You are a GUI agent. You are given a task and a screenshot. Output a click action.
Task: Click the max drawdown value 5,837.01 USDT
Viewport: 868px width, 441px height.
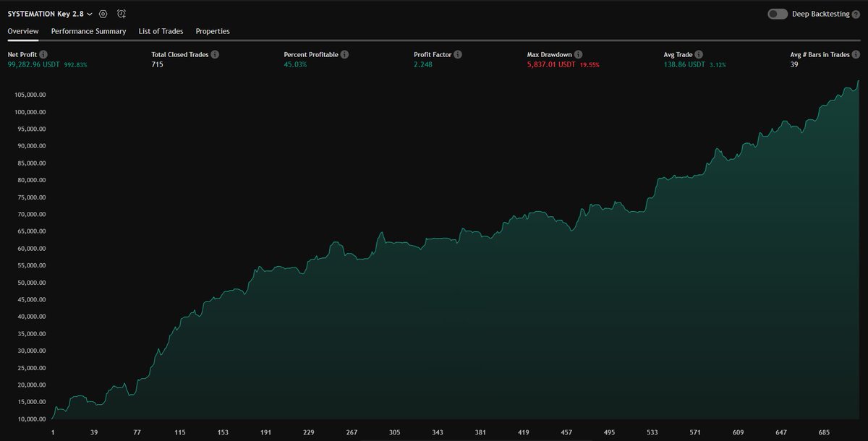coord(552,64)
